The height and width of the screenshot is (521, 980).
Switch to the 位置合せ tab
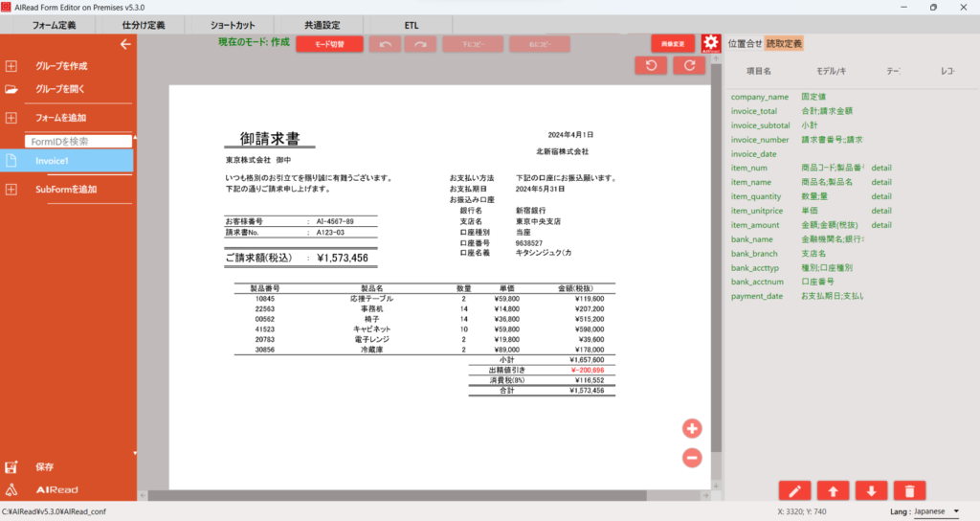[745, 44]
